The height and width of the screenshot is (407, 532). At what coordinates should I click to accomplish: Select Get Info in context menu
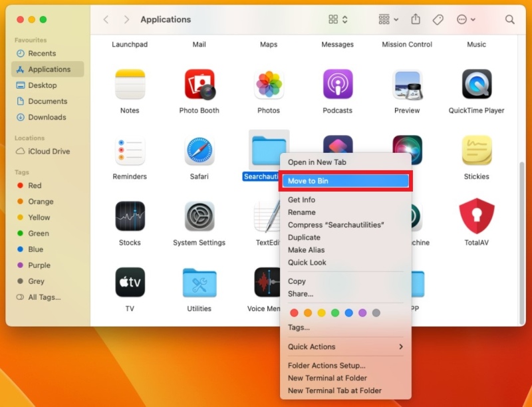click(345, 200)
